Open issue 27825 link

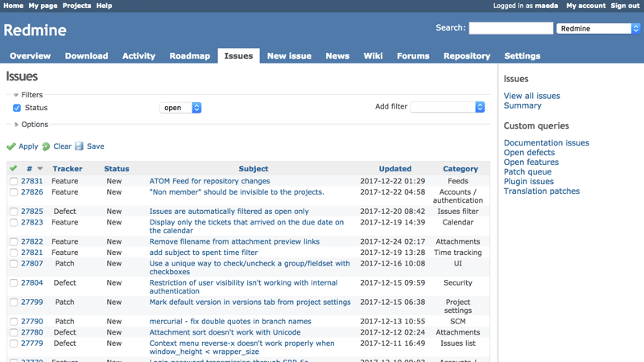click(32, 212)
